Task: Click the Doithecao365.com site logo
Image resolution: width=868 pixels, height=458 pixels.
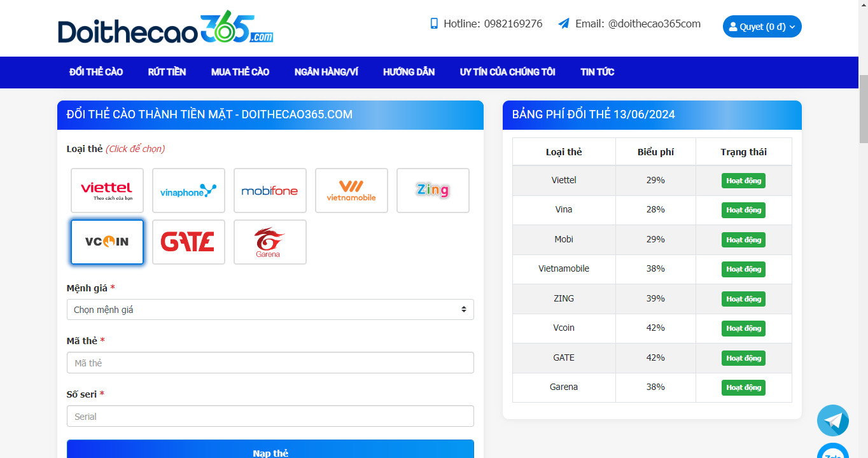Action: pos(165,27)
